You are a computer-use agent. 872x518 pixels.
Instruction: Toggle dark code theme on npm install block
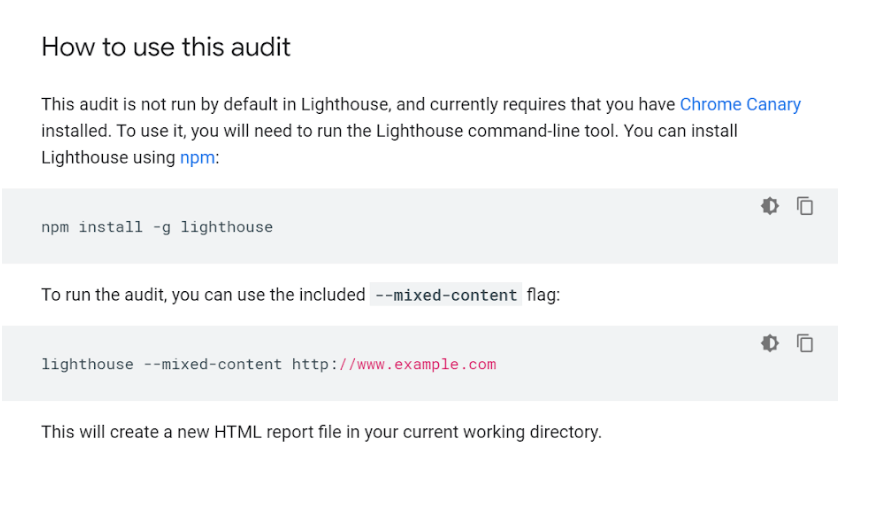click(x=769, y=206)
